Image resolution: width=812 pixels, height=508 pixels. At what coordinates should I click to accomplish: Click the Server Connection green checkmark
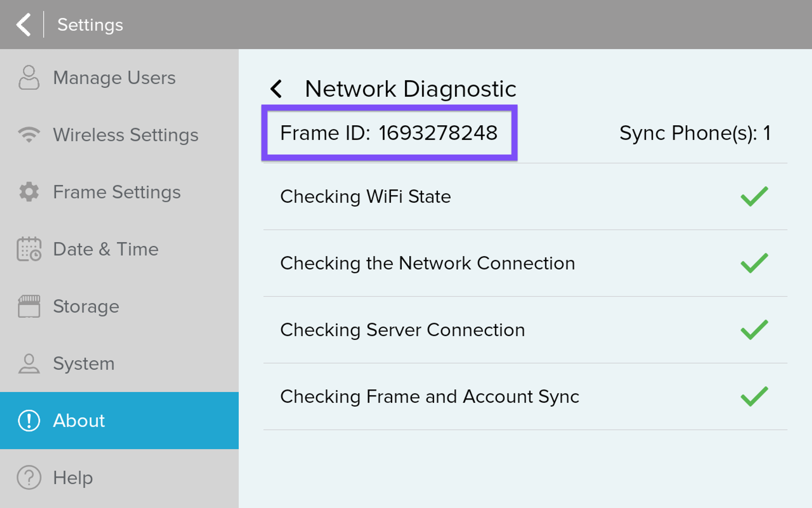click(754, 330)
